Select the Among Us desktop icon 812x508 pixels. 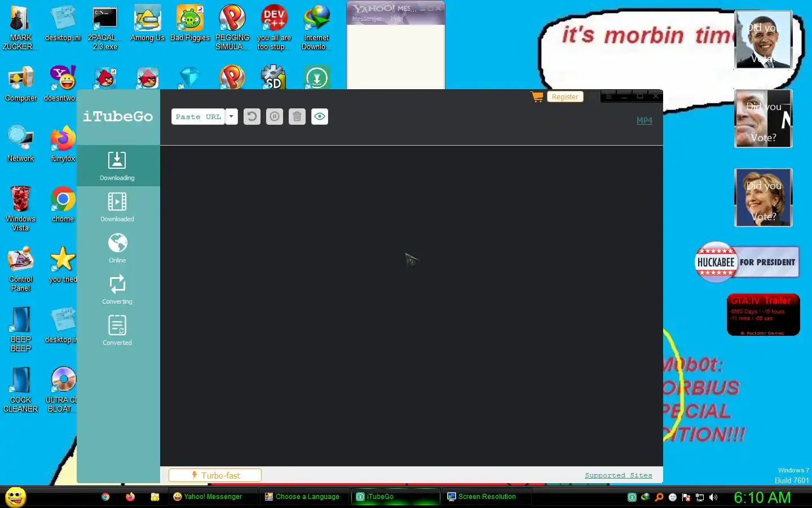[147, 24]
